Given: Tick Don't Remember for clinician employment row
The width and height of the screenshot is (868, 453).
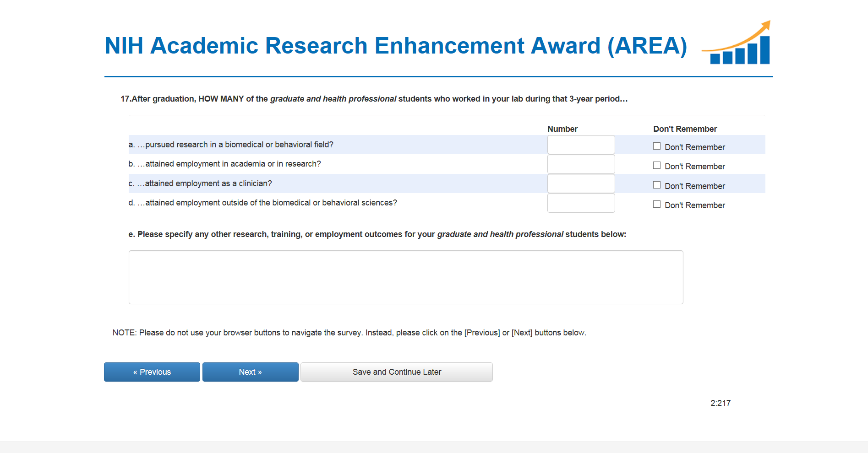Looking at the screenshot, I should click(657, 185).
